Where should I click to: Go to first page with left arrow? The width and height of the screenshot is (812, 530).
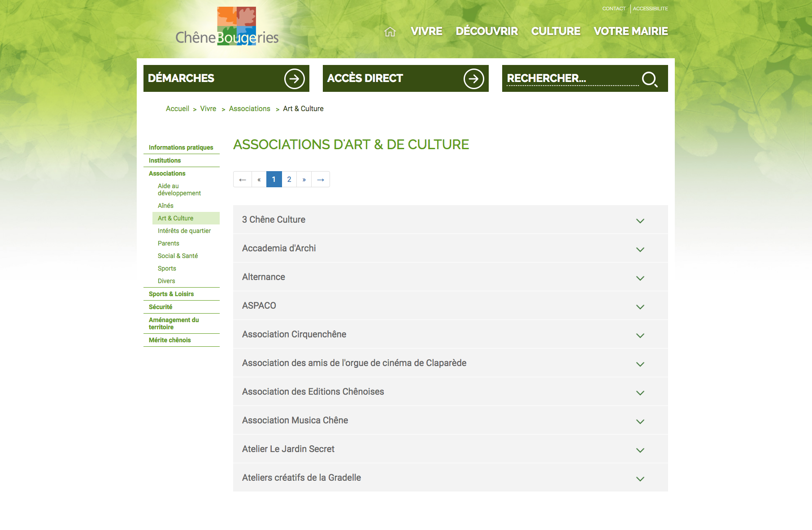pos(243,179)
